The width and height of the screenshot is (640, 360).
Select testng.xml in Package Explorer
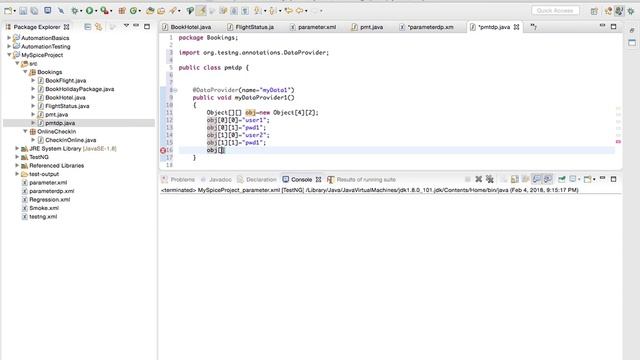pyautogui.click(x=43, y=217)
